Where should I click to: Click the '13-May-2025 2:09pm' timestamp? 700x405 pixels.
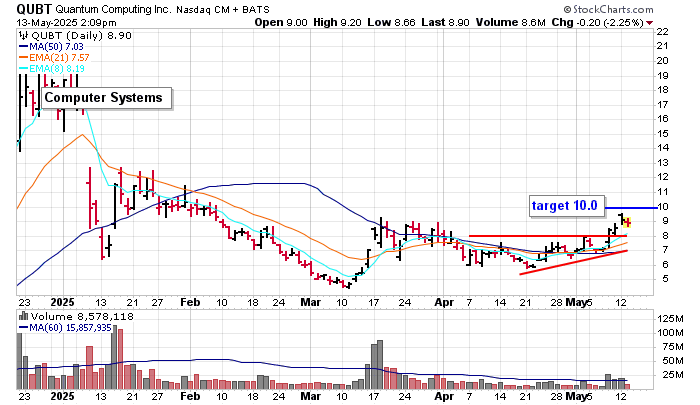click(67, 22)
